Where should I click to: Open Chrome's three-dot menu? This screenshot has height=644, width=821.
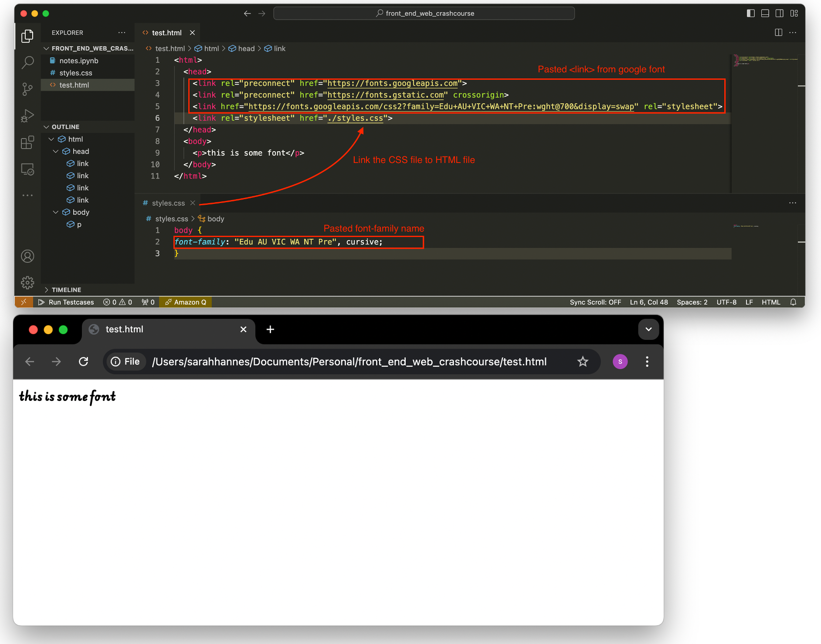(x=647, y=362)
